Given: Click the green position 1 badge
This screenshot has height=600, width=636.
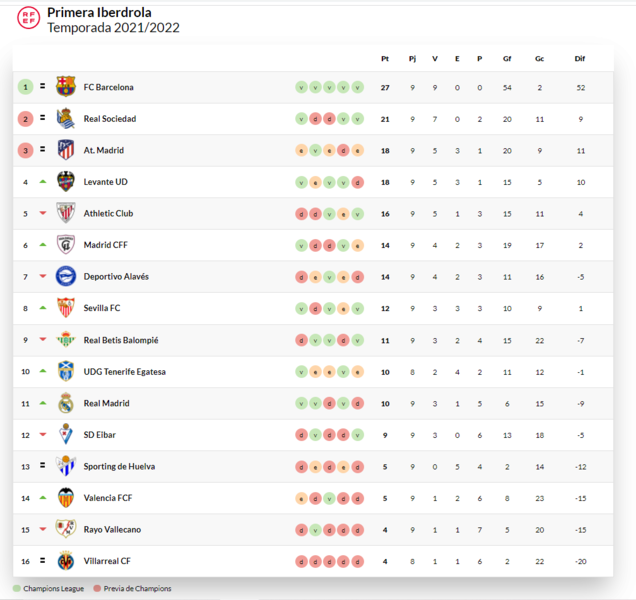Looking at the screenshot, I should click(26, 87).
